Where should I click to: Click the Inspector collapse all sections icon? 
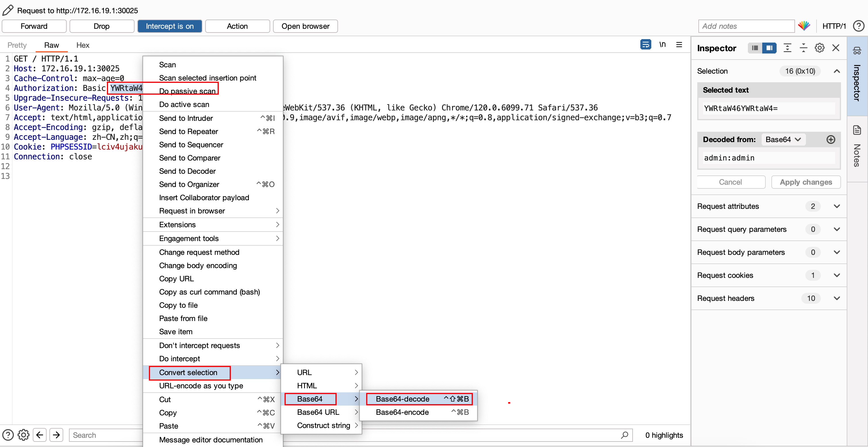pyautogui.click(x=803, y=48)
